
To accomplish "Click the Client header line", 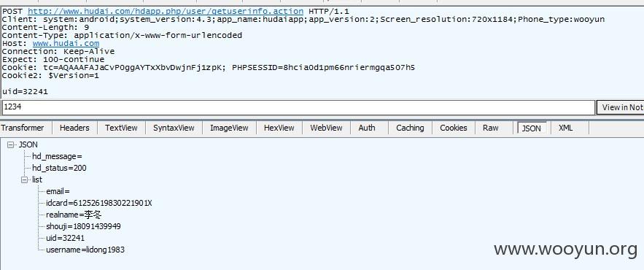I will 303,19.
